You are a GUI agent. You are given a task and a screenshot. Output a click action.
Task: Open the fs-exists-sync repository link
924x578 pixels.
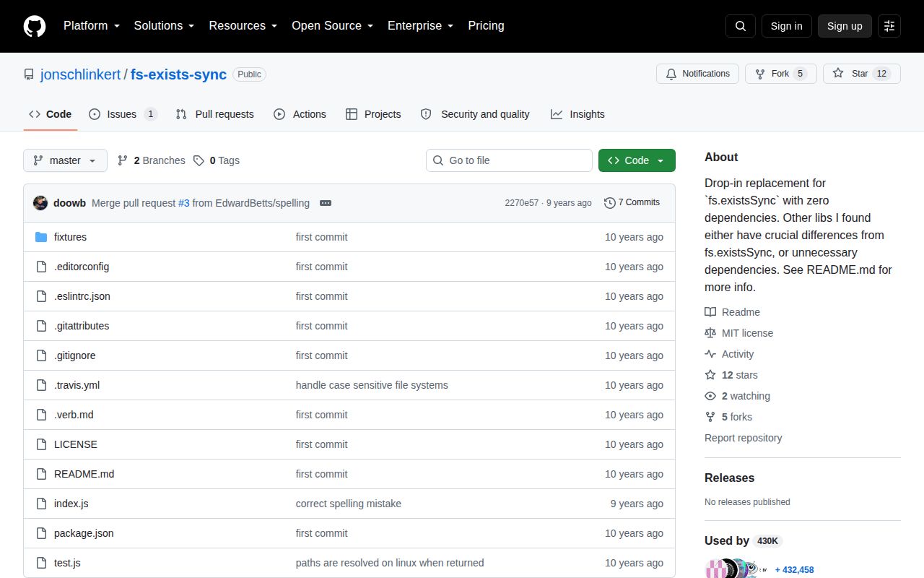(178, 74)
